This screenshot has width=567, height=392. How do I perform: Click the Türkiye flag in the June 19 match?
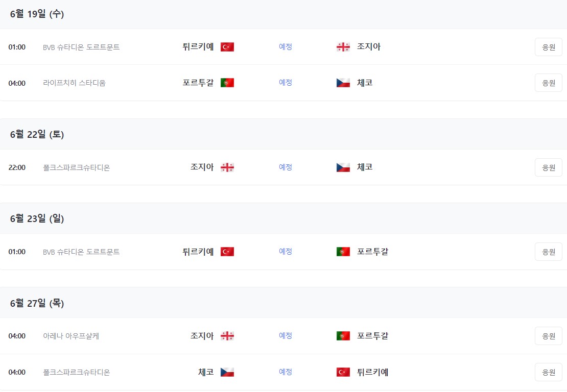coord(226,46)
